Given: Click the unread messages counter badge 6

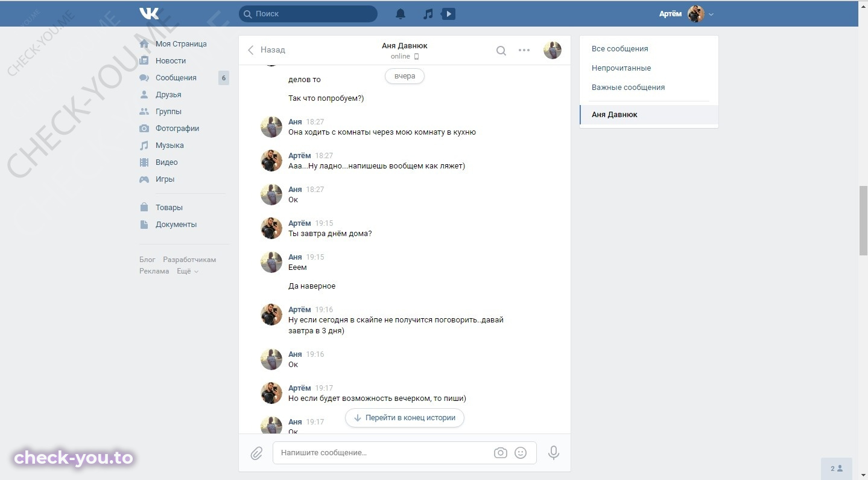Looking at the screenshot, I should [224, 78].
